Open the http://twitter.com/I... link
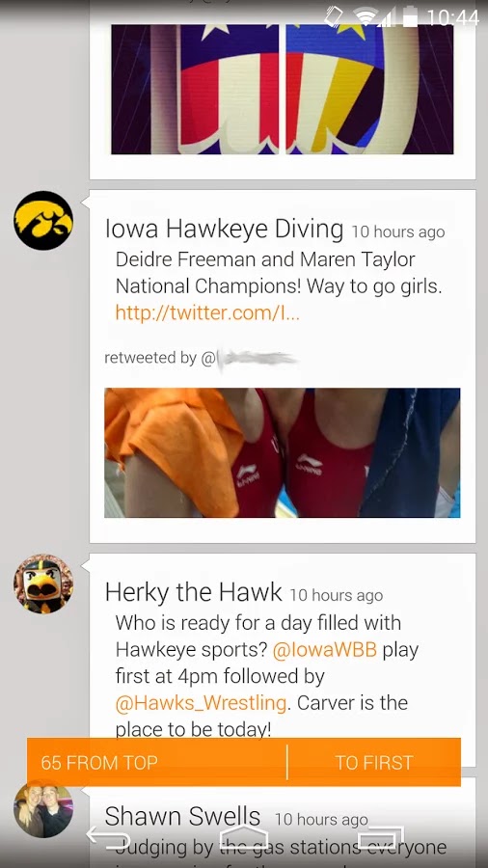Screen dimensions: 488x868 [x=207, y=313]
